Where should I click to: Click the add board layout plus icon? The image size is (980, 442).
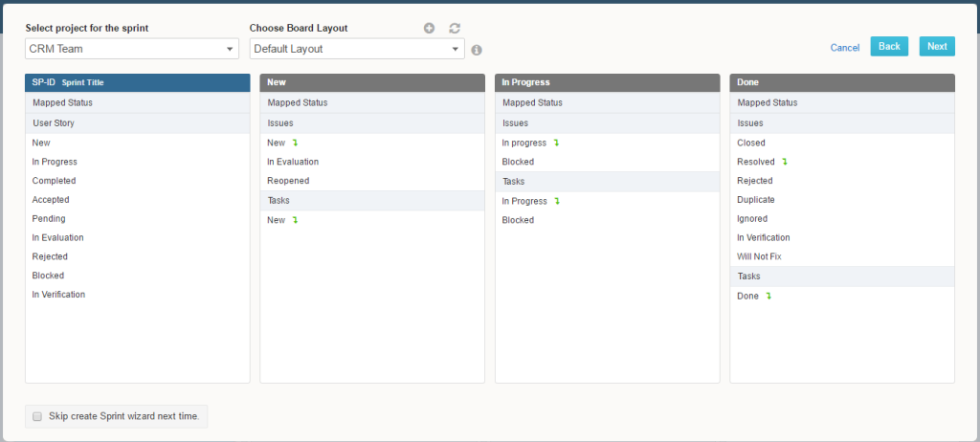(x=430, y=29)
